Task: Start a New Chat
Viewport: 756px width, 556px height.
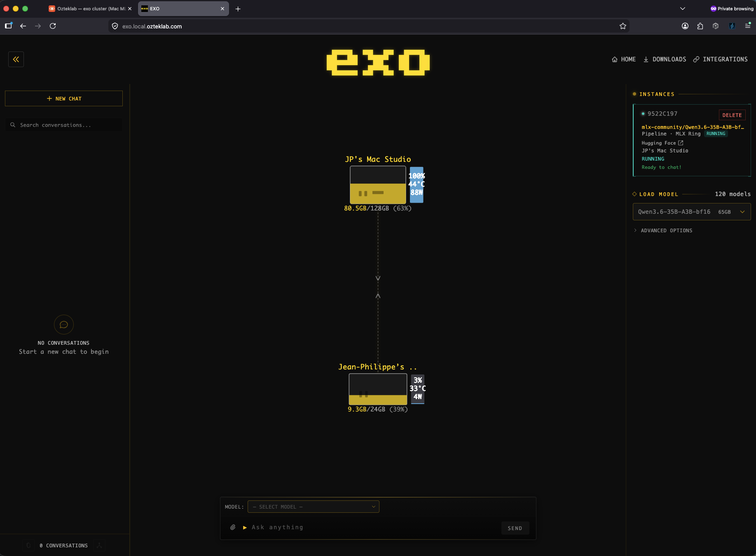Action: pyautogui.click(x=64, y=98)
